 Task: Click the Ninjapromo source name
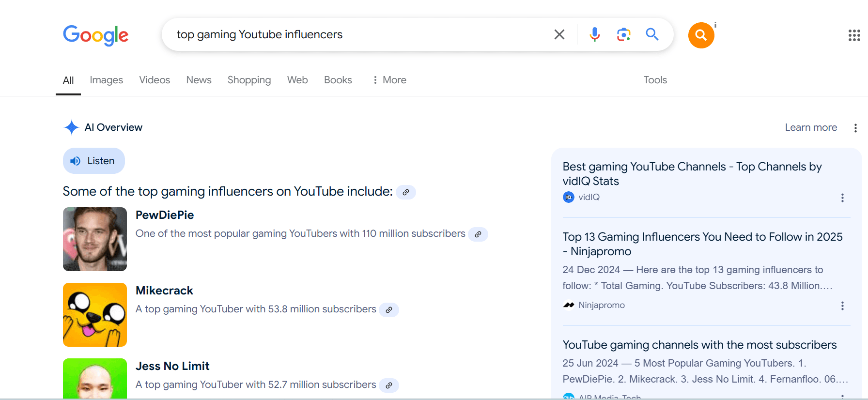(x=602, y=305)
